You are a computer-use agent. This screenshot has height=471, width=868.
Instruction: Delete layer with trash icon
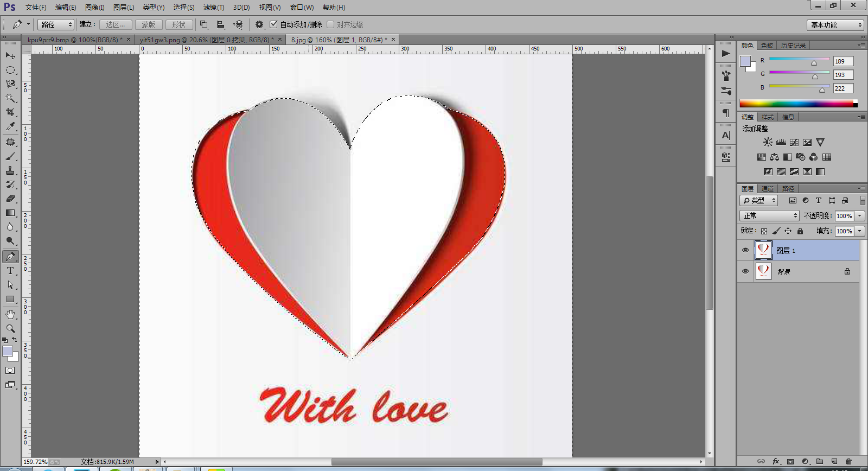(849, 461)
